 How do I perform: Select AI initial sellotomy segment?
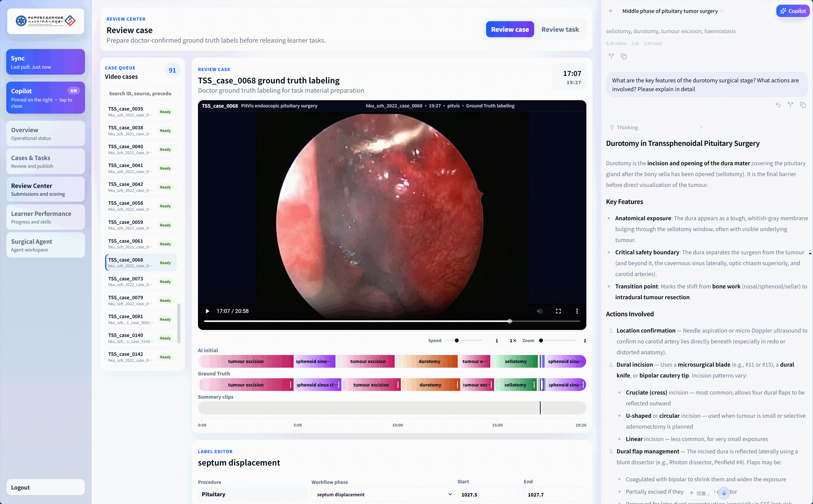click(515, 361)
